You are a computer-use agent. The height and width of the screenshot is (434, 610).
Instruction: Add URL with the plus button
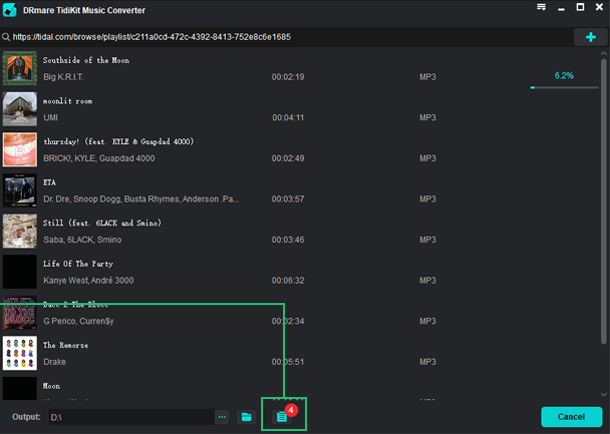[x=591, y=37]
